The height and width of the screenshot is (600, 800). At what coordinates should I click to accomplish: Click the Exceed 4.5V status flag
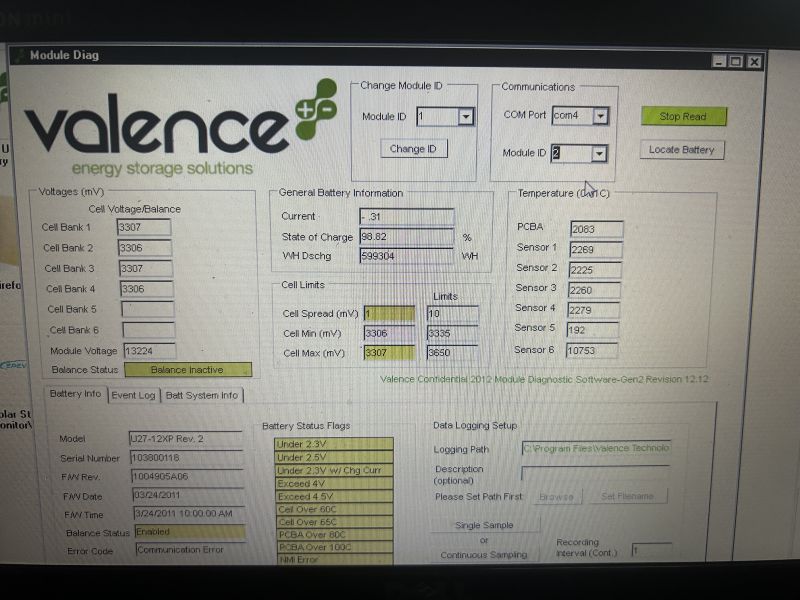tap(335, 496)
